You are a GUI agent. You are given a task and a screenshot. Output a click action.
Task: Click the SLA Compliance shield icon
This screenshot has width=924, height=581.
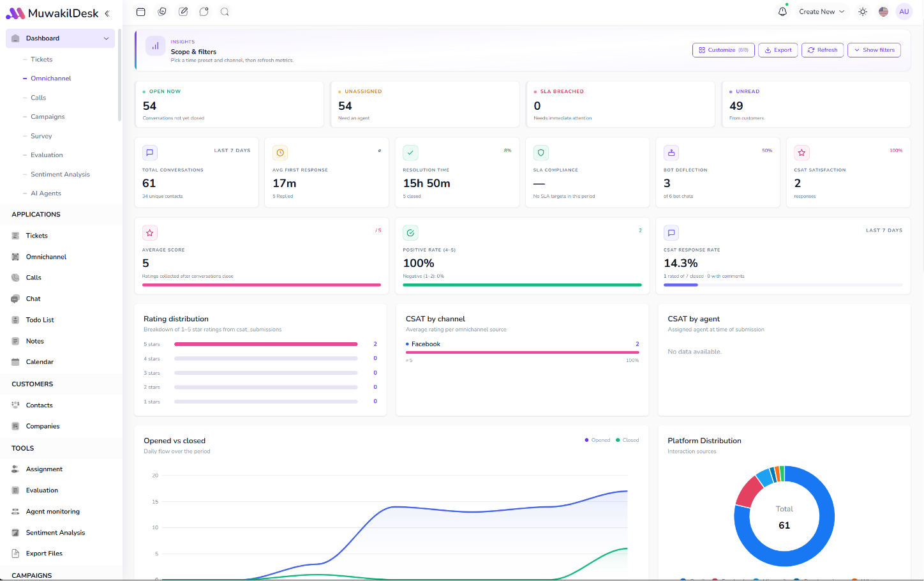pyautogui.click(x=541, y=153)
